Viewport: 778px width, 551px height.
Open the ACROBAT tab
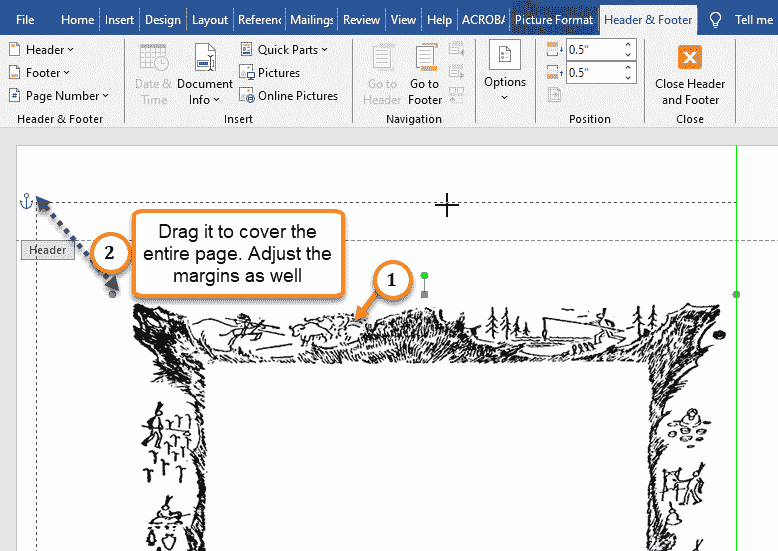(x=484, y=20)
